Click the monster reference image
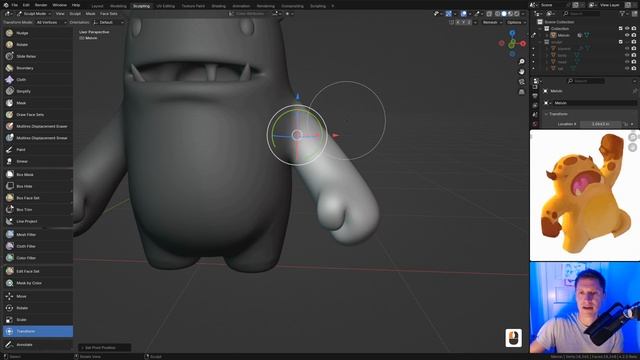 click(584, 195)
